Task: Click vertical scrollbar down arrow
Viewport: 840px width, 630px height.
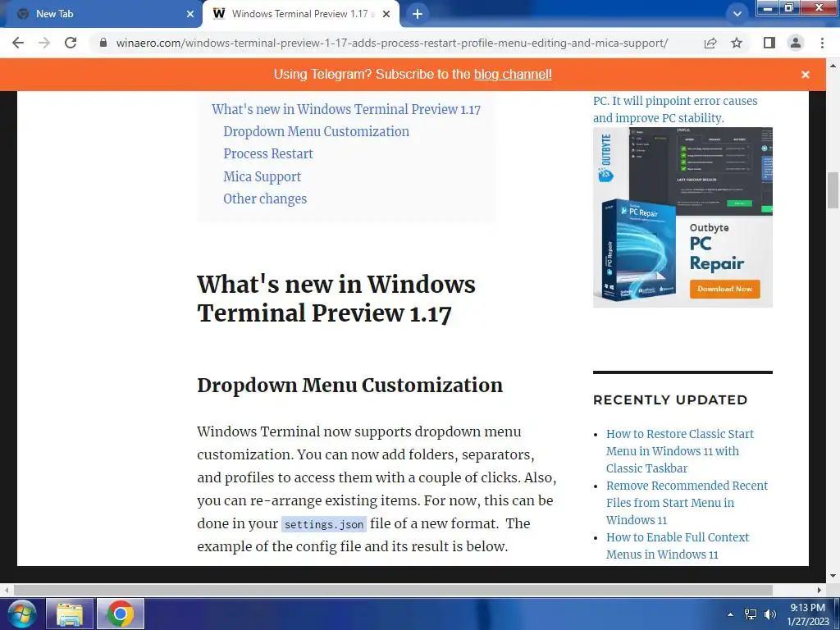Action: [833, 577]
